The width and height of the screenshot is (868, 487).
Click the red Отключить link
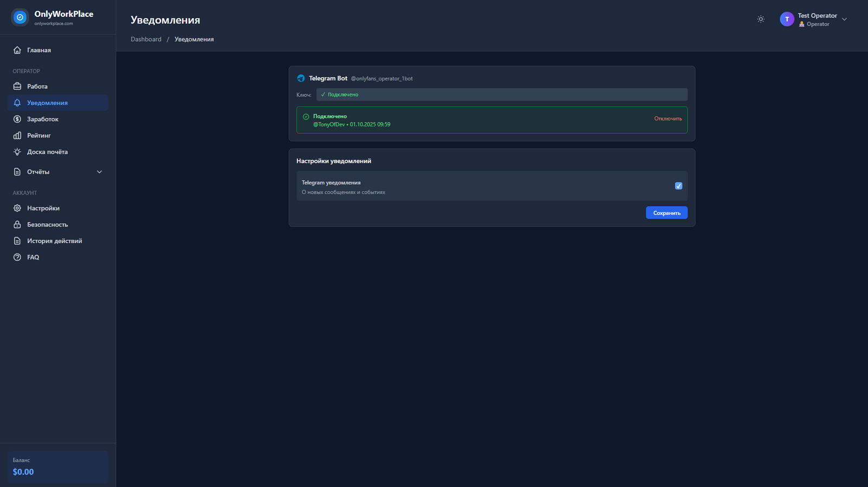668,118
